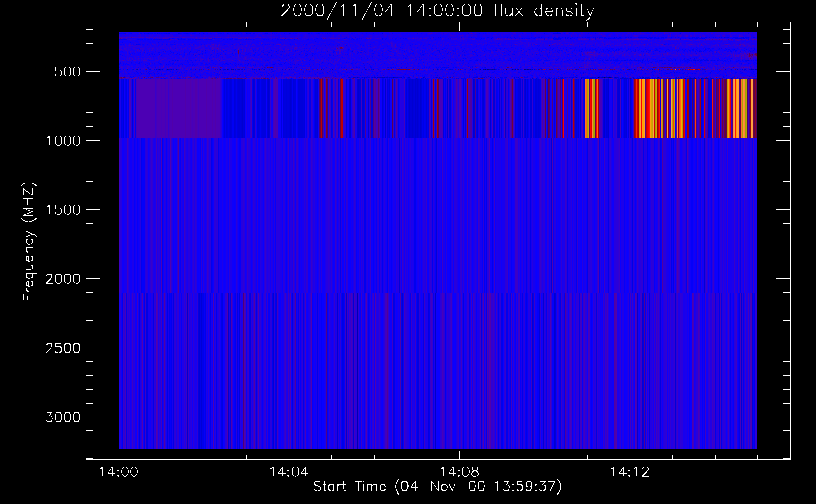816x504 pixels.
Task: Click the spectrogram at 14:08 and 1500 MHz
Action: (x=459, y=209)
